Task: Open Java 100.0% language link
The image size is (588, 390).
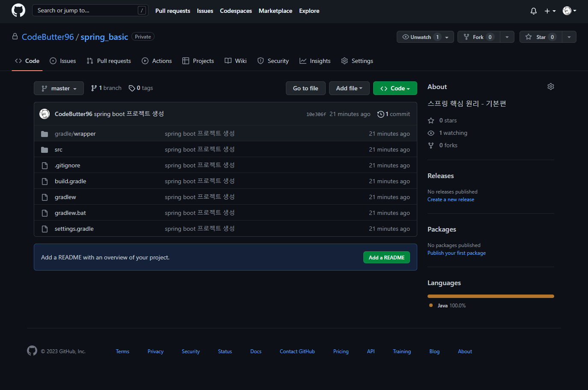Action: tap(447, 305)
